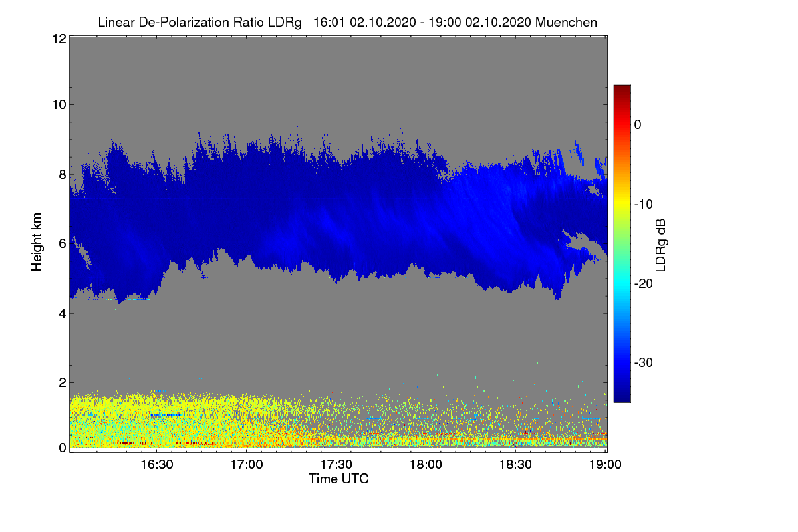Click the 'LDRg dB' colorbar label
This screenshot has width=798, height=532.
tap(661, 244)
